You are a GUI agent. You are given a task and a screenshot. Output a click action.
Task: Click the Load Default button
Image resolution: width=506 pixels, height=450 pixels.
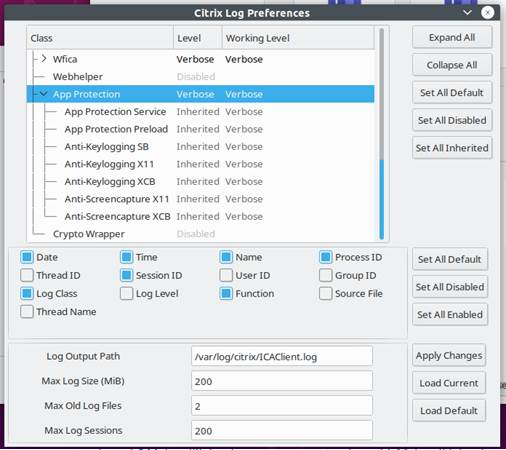449,411
